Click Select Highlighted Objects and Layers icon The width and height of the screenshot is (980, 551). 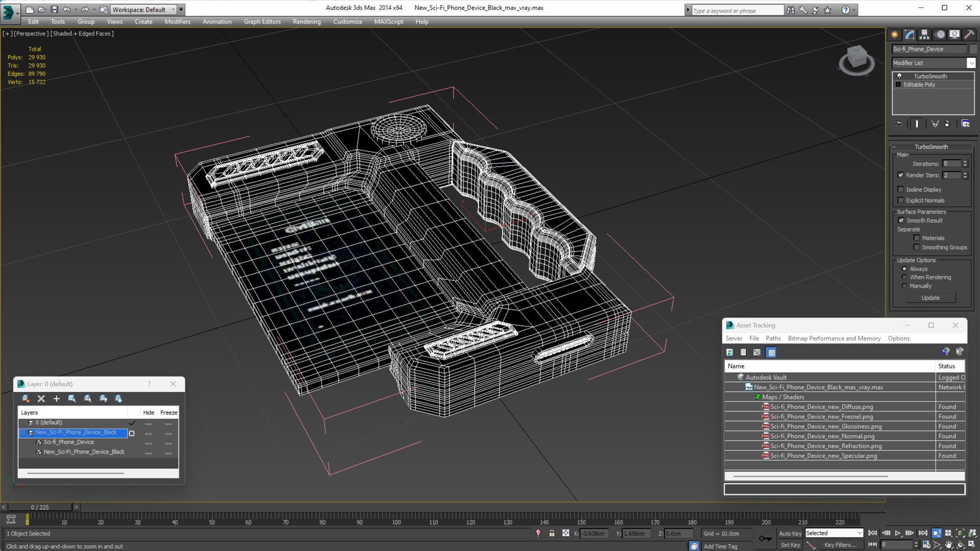[x=72, y=398]
